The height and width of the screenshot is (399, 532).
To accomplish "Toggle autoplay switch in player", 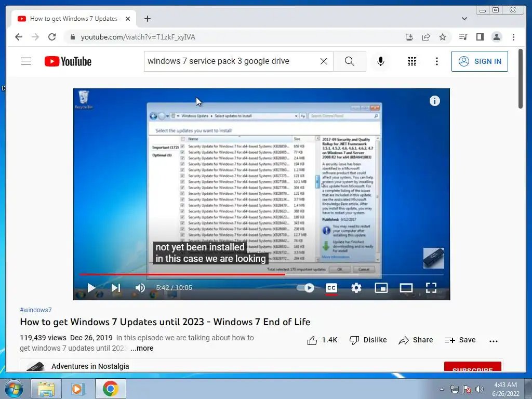I will [x=305, y=288].
